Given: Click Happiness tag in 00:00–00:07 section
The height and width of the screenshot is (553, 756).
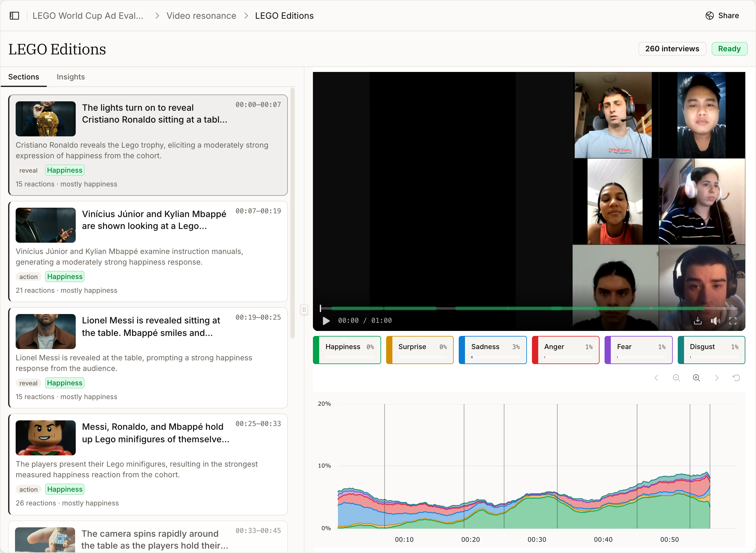Looking at the screenshot, I should pos(65,170).
